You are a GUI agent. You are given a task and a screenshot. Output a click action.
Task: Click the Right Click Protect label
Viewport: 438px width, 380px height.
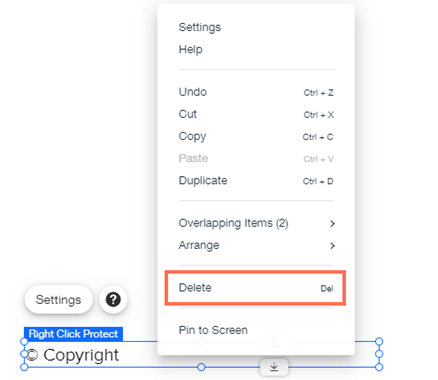click(73, 334)
